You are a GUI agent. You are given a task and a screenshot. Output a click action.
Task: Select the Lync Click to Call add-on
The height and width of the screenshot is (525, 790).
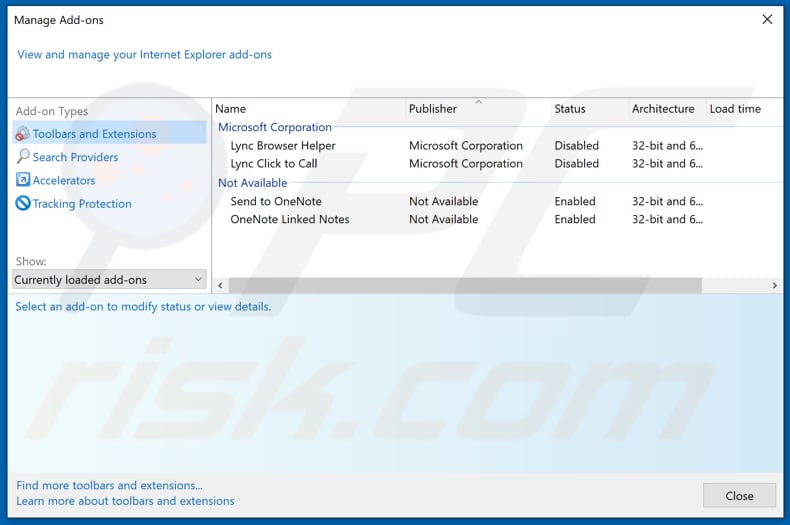[274, 164]
